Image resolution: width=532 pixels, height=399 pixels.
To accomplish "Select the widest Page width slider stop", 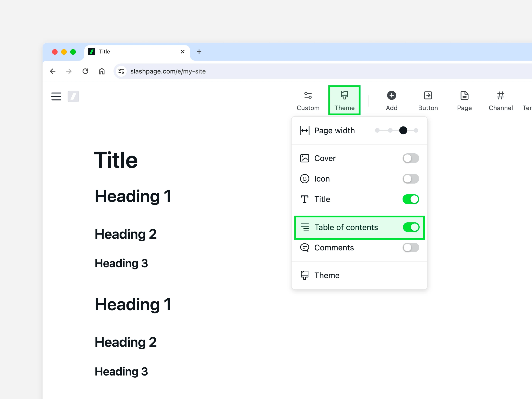I will [416, 130].
